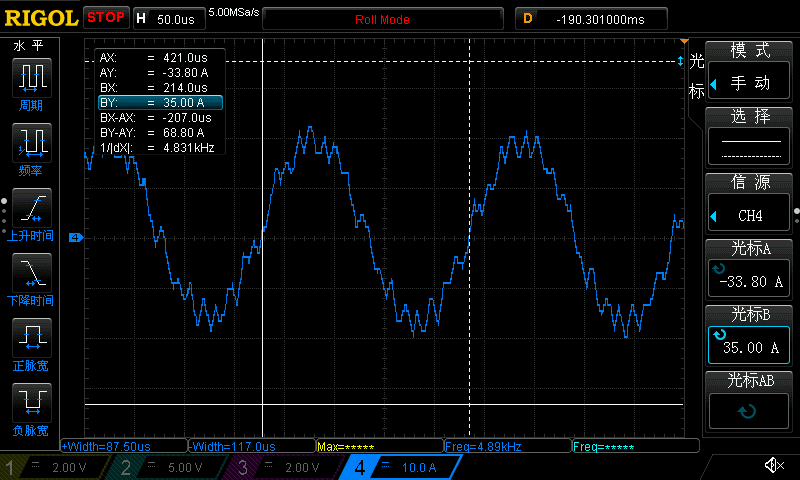
Task: Open the 模式 手动 mode selector
Action: (748, 81)
